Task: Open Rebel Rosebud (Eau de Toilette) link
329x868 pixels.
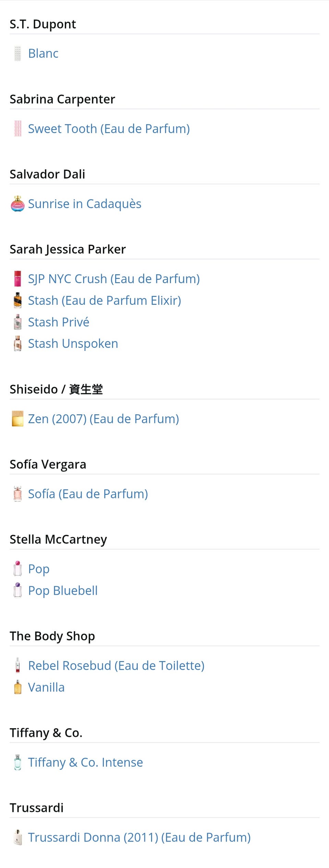Action: (116, 666)
